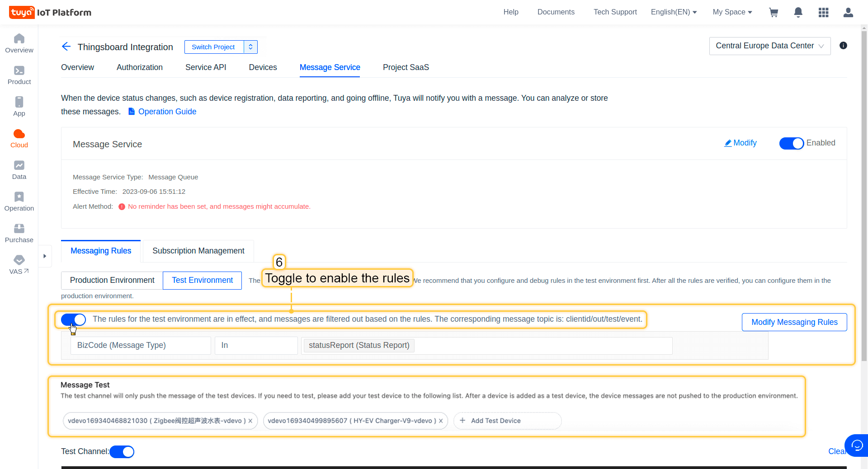Open the My Space dropdown
Viewport: 868px width, 469px height.
[x=732, y=12]
